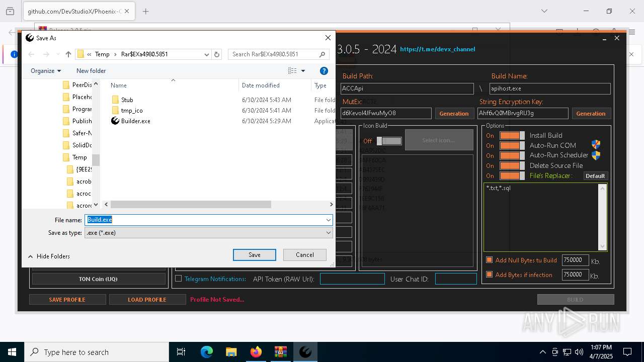Open the Windows Start menu
The width and height of the screenshot is (644, 362).
[12, 352]
